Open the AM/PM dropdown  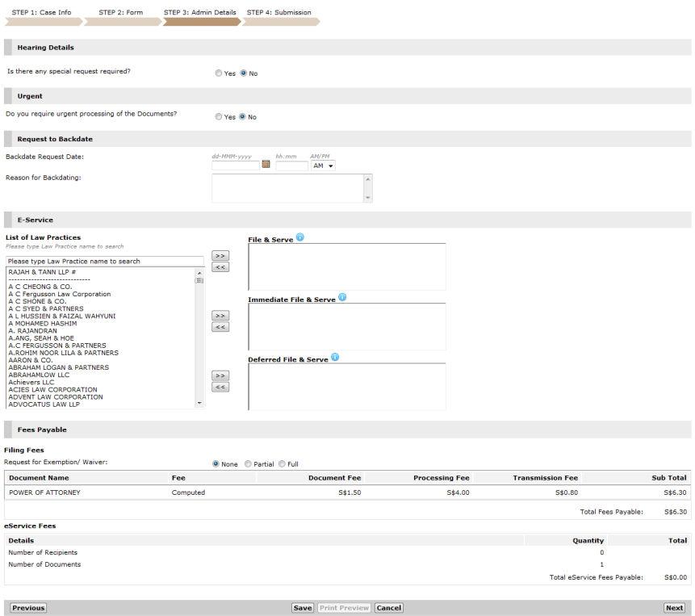(x=322, y=166)
